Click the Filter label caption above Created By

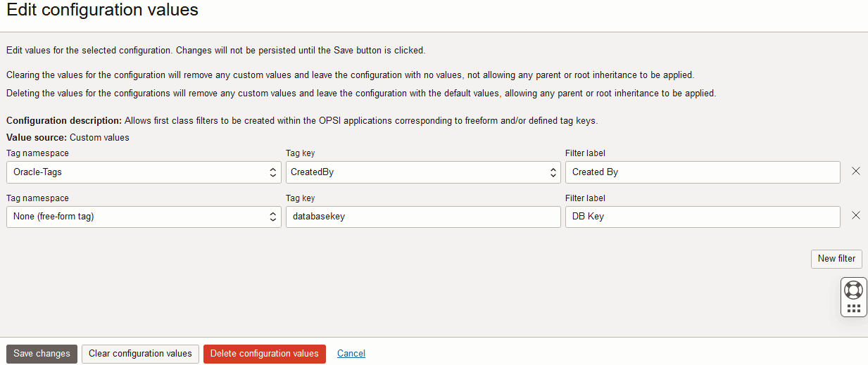tap(585, 153)
